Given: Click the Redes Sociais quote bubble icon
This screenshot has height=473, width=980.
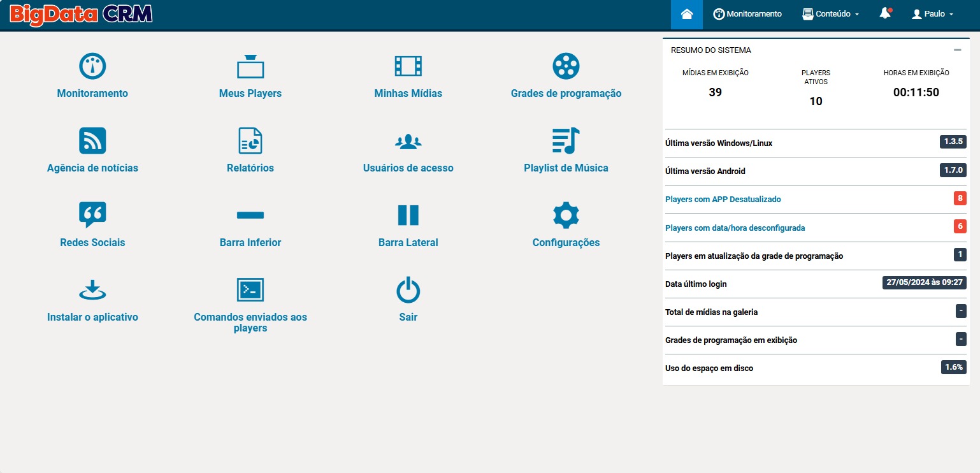Looking at the screenshot, I should [x=92, y=215].
